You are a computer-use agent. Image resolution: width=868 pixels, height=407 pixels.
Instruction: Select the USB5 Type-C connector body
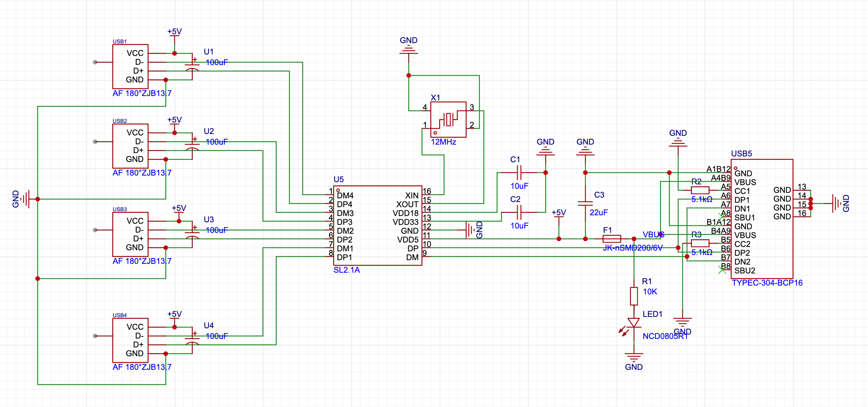(x=762, y=219)
